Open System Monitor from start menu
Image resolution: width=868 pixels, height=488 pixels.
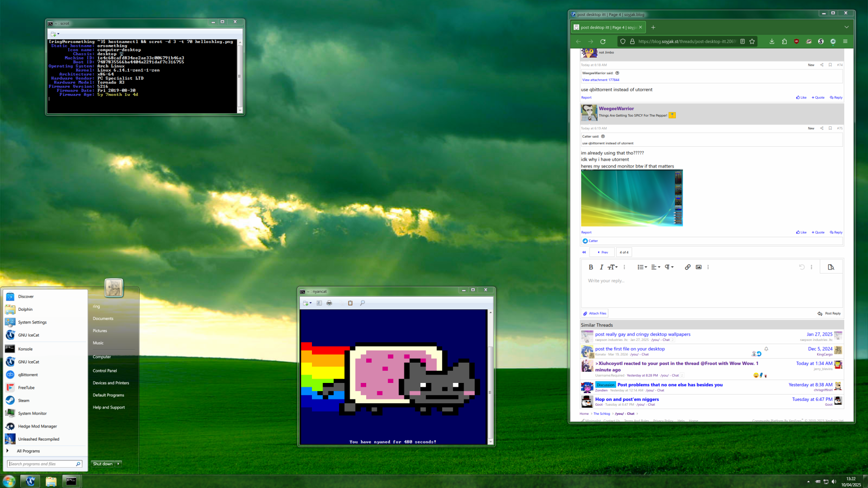[45, 413]
